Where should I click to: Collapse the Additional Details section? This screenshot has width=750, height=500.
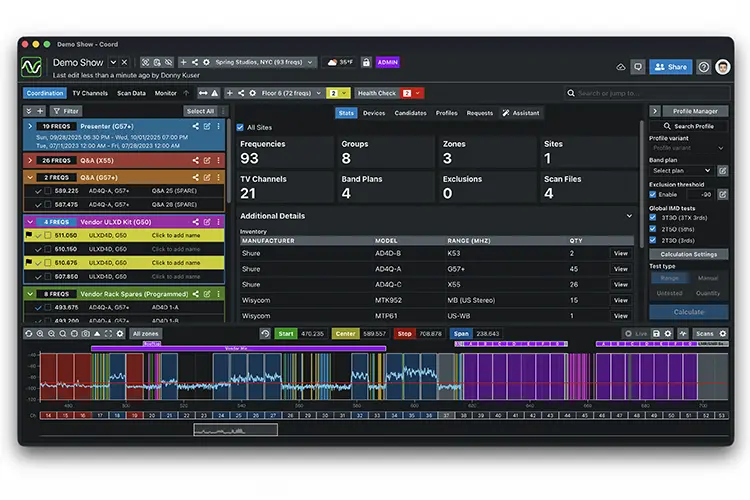coord(629,216)
